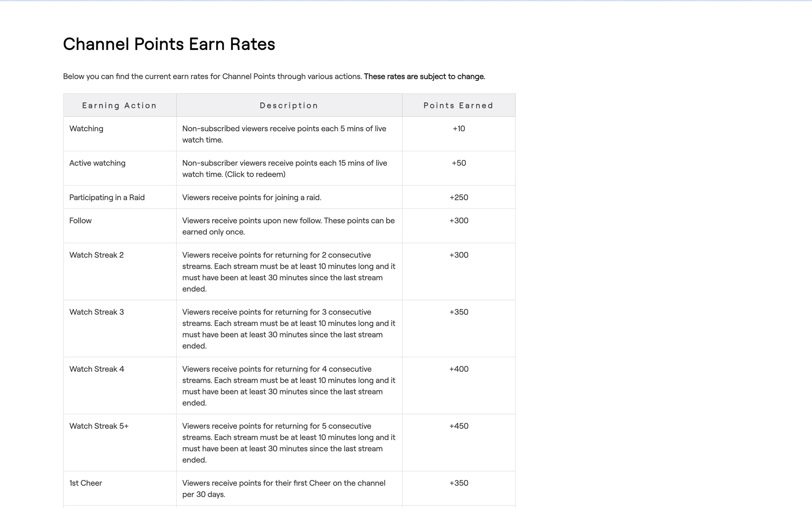Click the bold 'These rates are subject to change' text
The image size is (812, 508).
(x=424, y=77)
